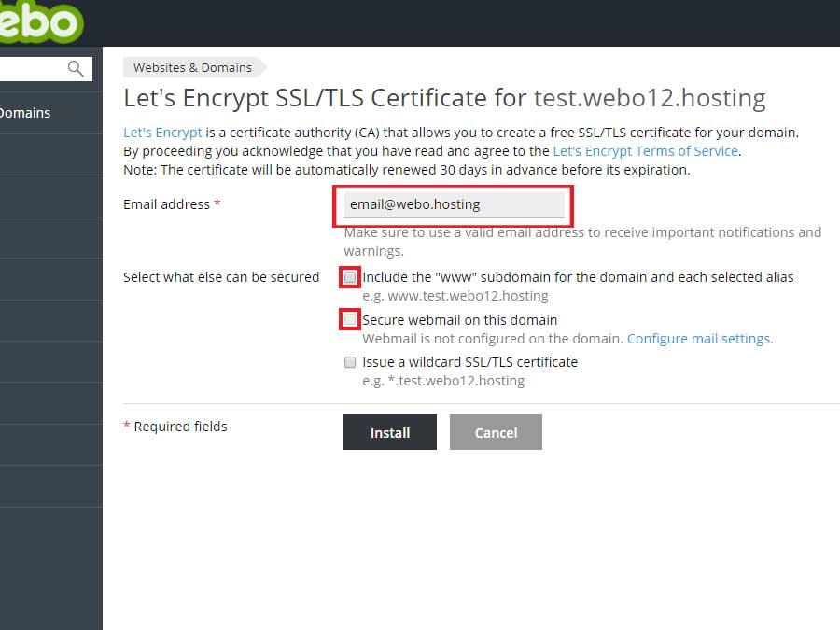Check the wildcard SSL/TLS certificate box
The width and height of the screenshot is (840, 630).
pyautogui.click(x=350, y=362)
